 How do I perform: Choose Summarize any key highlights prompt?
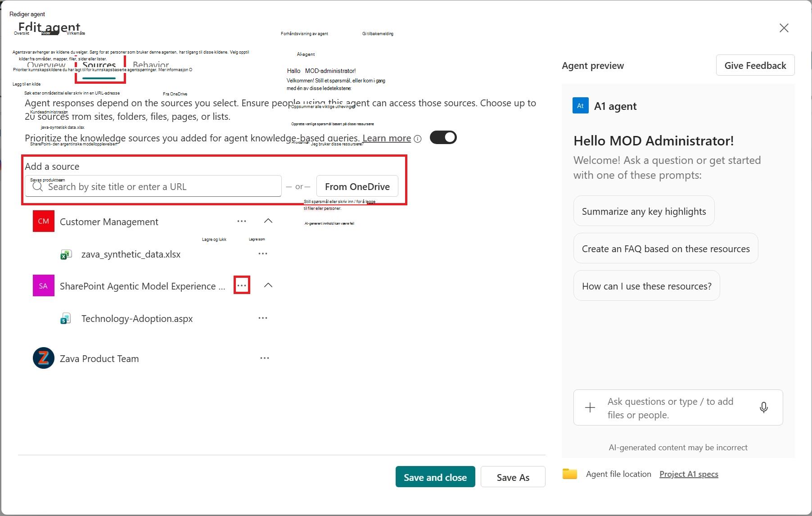(x=644, y=211)
